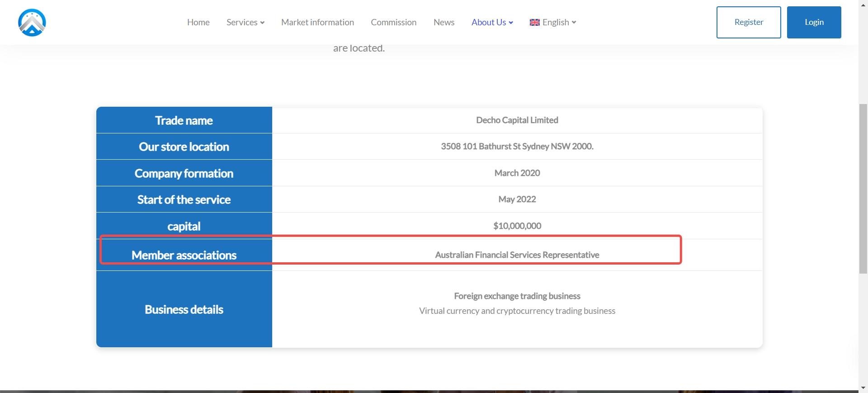Select the "March 2020" value
This screenshot has height=393, width=868.
point(517,173)
